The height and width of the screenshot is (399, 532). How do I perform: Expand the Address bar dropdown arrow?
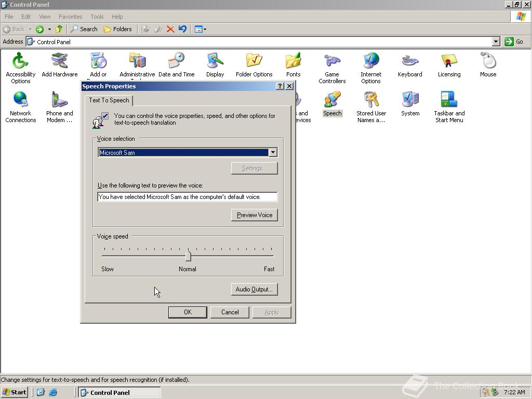(496, 42)
